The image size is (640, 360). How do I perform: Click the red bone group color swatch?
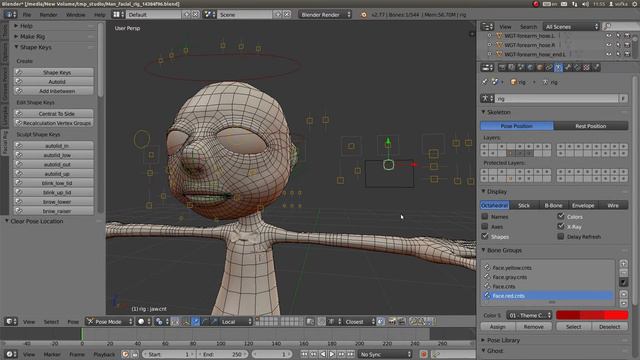592,315
